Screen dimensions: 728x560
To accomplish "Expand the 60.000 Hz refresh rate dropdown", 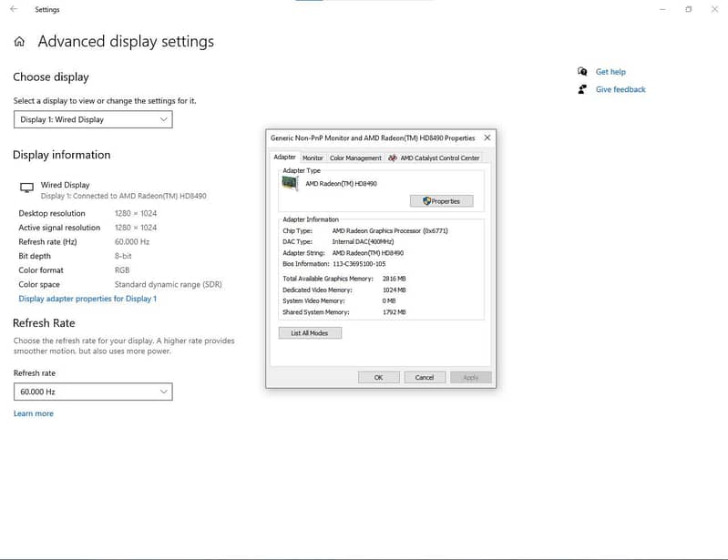I will click(93, 392).
